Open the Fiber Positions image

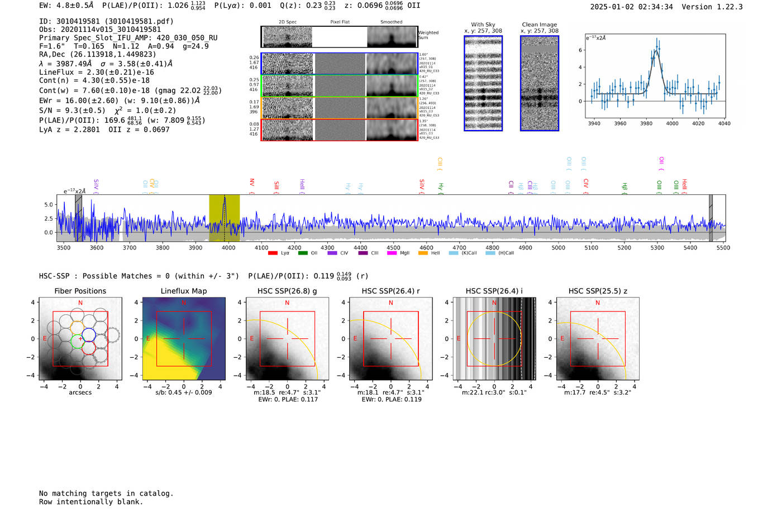80,338
